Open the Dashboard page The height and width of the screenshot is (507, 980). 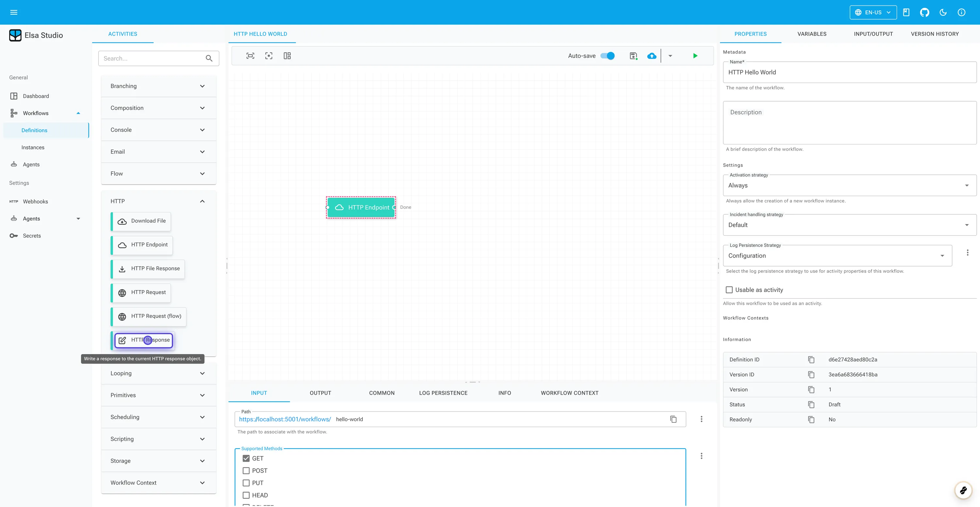point(36,96)
